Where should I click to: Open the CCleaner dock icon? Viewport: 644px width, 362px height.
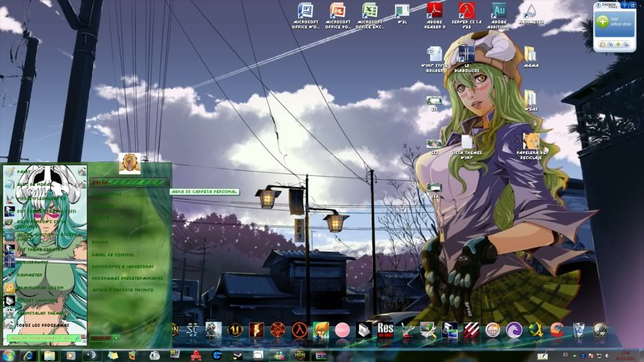click(557, 330)
